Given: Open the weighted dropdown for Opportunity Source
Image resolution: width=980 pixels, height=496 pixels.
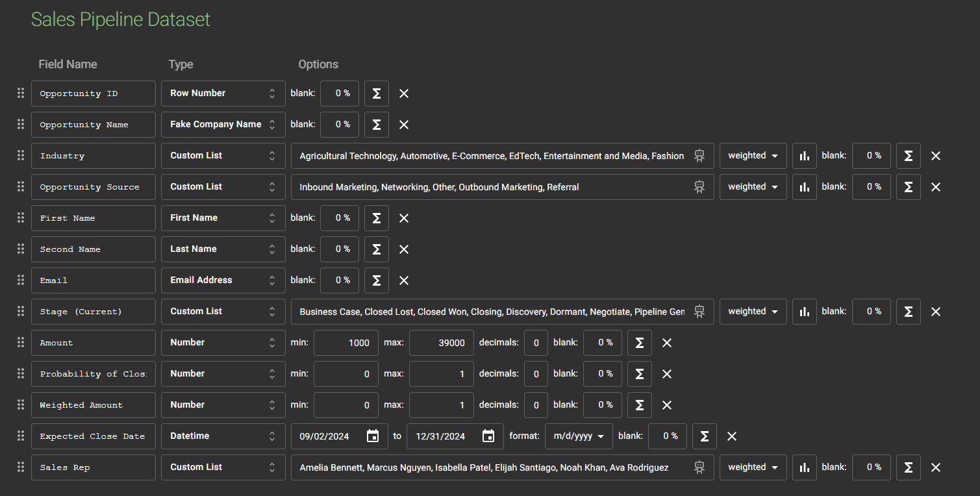Looking at the screenshot, I should pyautogui.click(x=753, y=187).
